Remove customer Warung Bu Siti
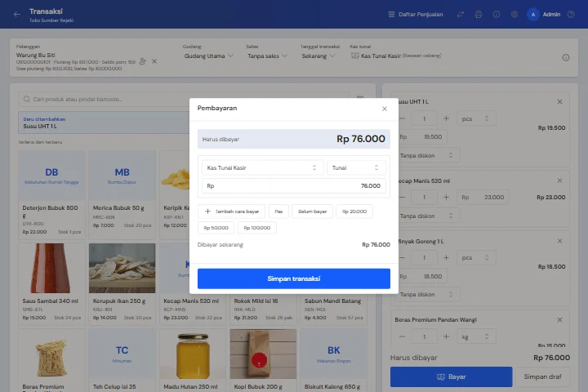The width and height of the screenshot is (588, 392). [x=154, y=61]
